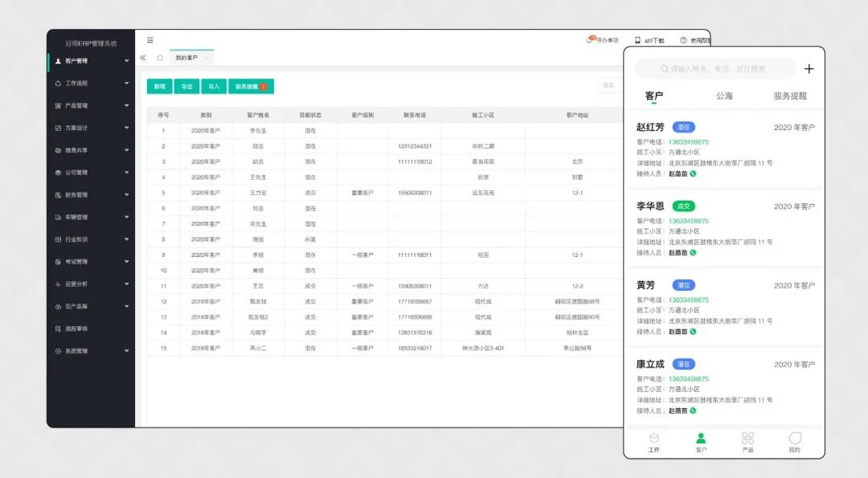
Task: Click the 新增 button
Action: (159, 86)
